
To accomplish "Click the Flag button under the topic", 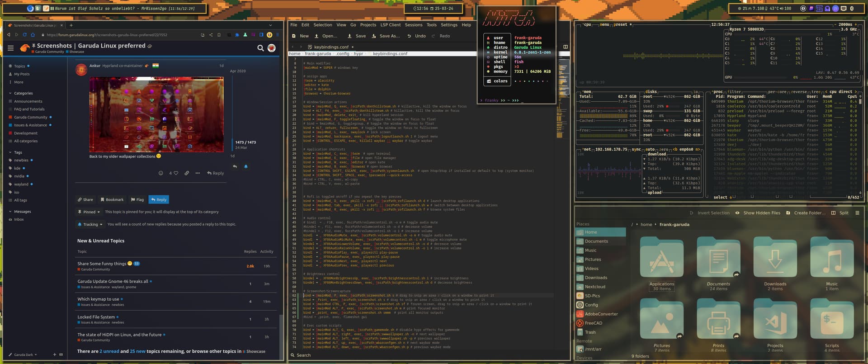I will coord(137,199).
